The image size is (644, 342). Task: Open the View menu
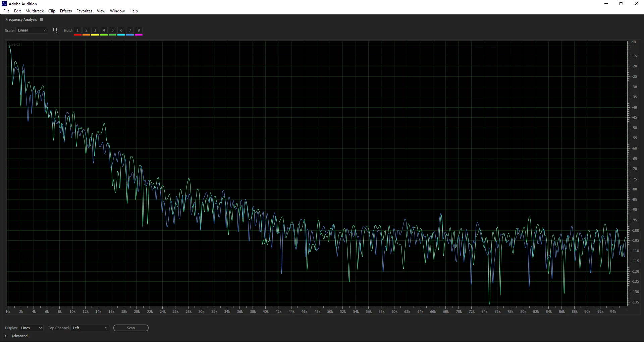[101, 11]
